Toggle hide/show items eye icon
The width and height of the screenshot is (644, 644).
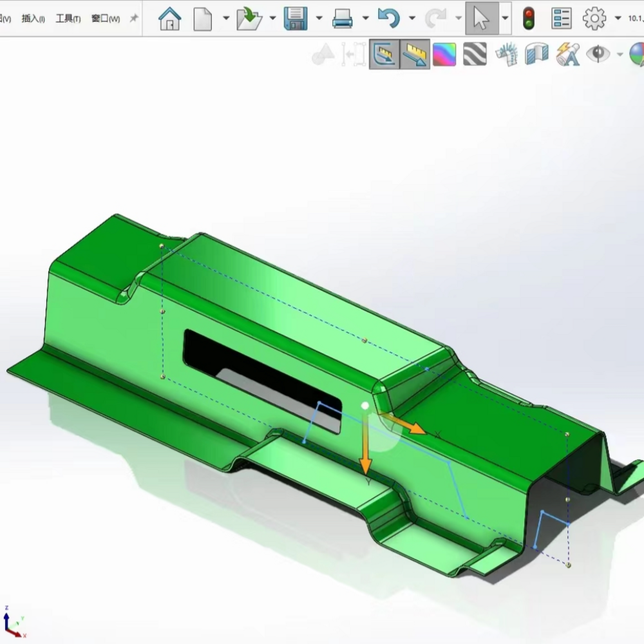(598, 55)
